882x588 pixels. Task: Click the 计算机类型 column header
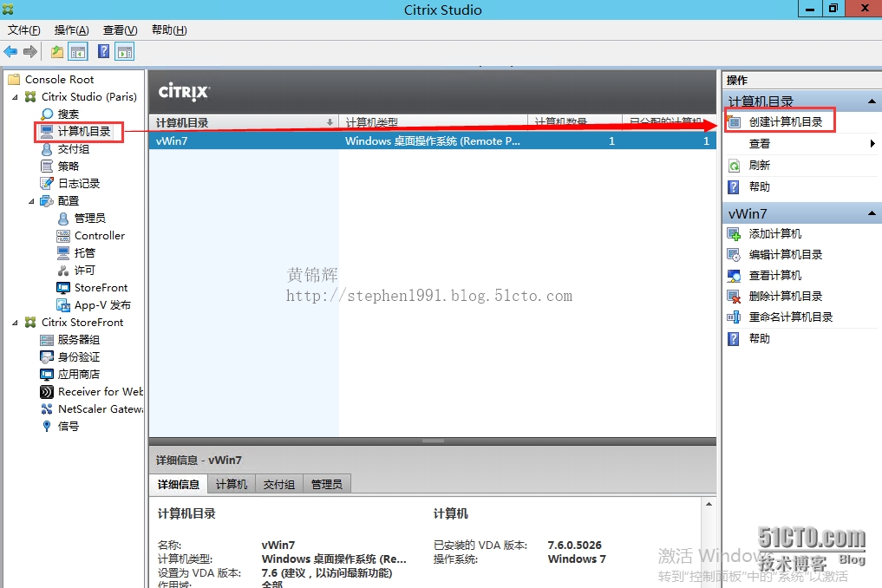pyautogui.click(x=433, y=122)
